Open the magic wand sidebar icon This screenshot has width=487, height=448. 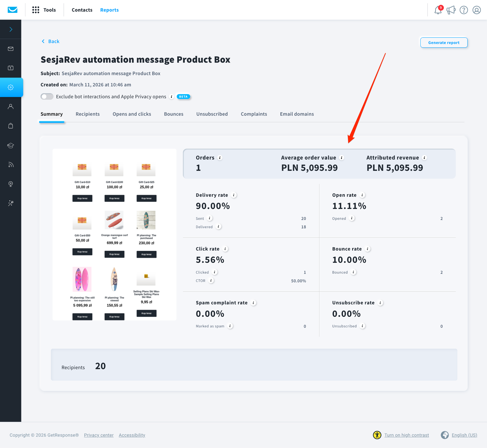pyautogui.click(x=11, y=203)
